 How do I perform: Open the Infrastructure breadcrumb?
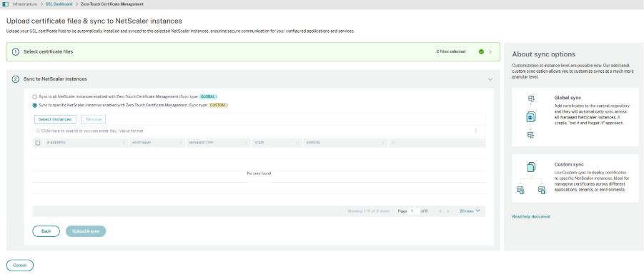24,4
